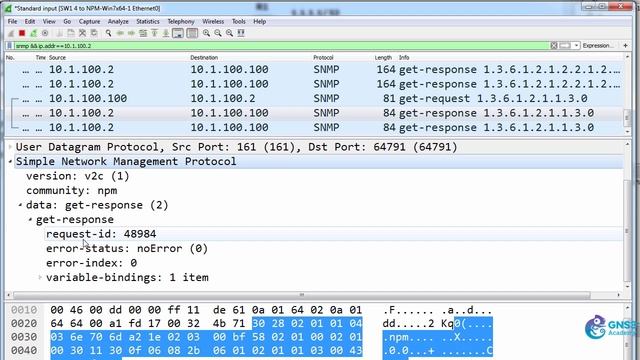This screenshot has width=640, height=360.
Task: Select the request-id: 48984 field
Action: [x=101, y=234]
